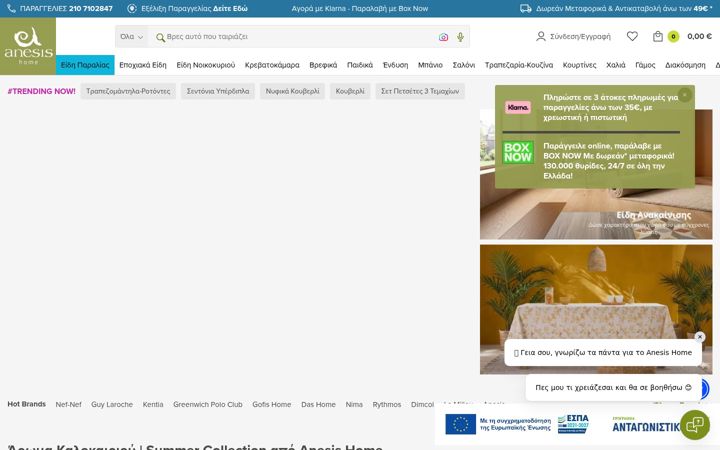Select Νυφικά Κουβερλί trending tag
Image resolution: width=720 pixels, height=450 pixels.
pos(292,91)
